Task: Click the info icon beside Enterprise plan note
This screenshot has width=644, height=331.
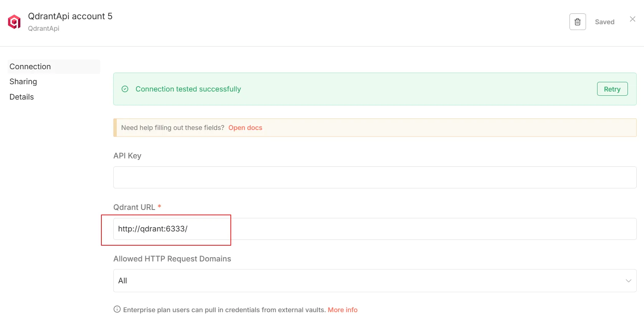Action: tap(117, 309)
